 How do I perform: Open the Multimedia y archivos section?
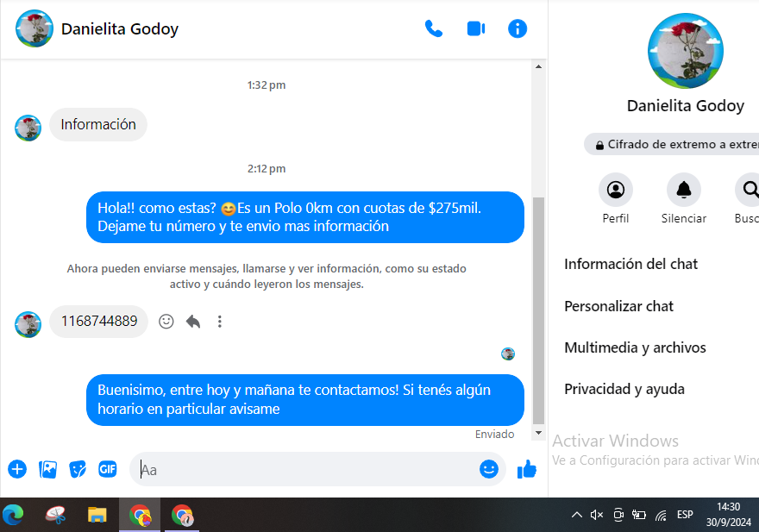coord(635,347)
